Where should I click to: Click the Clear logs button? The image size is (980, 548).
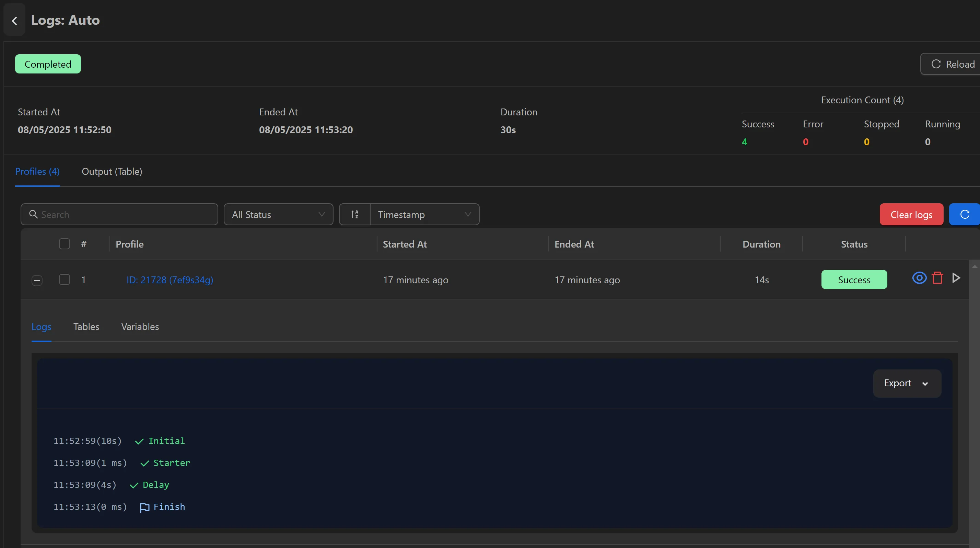coord(911,214)
